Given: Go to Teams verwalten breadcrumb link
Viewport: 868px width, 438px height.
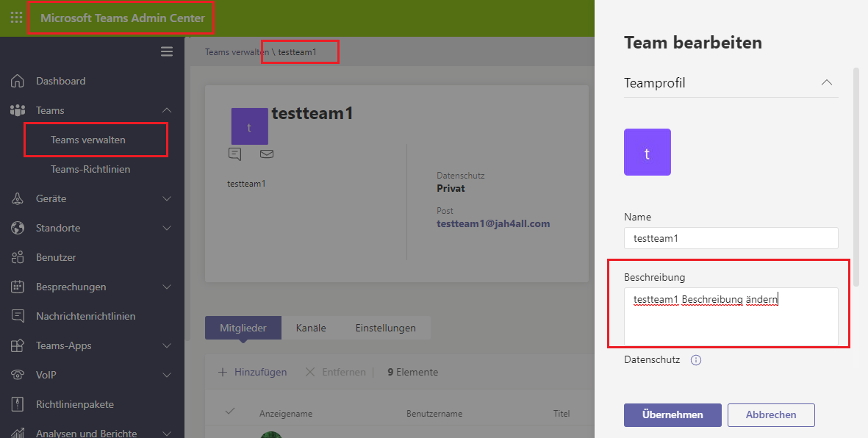Looking at the screenshot, I should pos(237,52).
